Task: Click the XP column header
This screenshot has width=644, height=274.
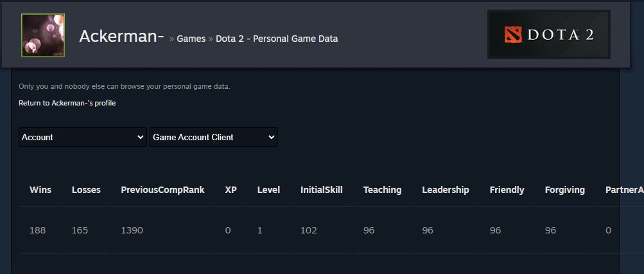Action: tap(231, 190)
